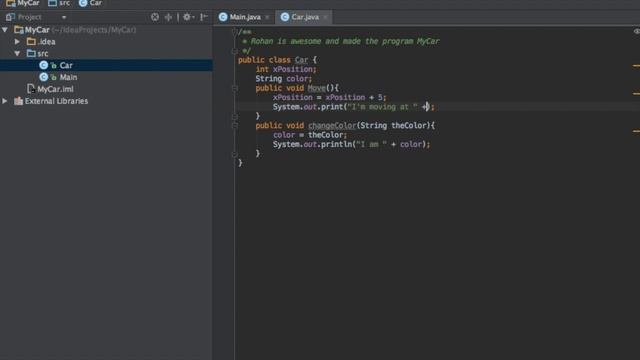Fold the Move() method in gutter
Image resolution: width=640 pixels, height=360 pixels.
[x=235, y=88]
